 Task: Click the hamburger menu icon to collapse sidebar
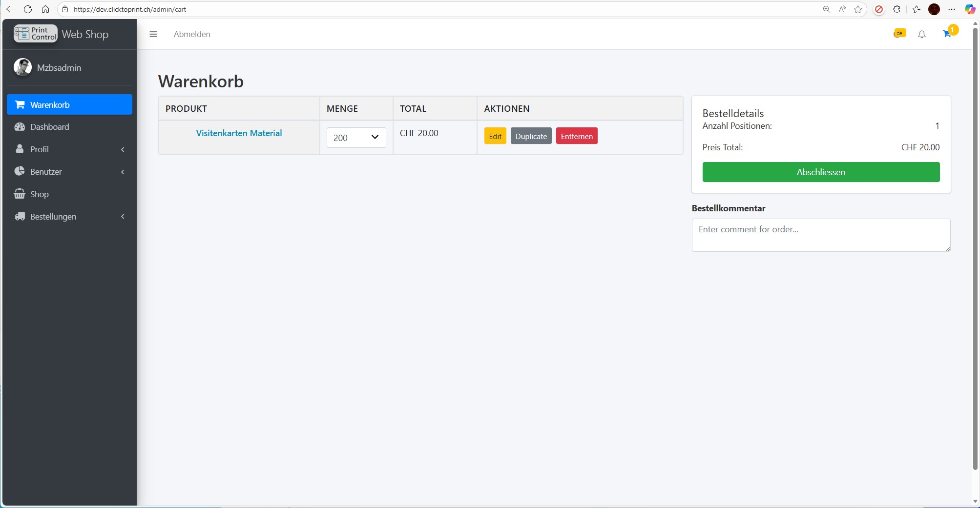pos(153,34)
